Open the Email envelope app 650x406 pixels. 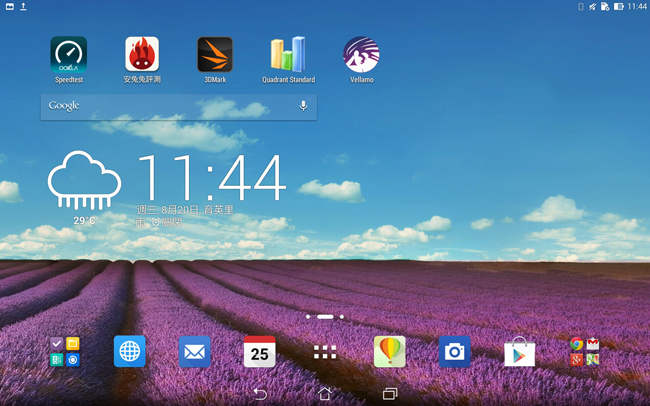click(x=194, y=351)
